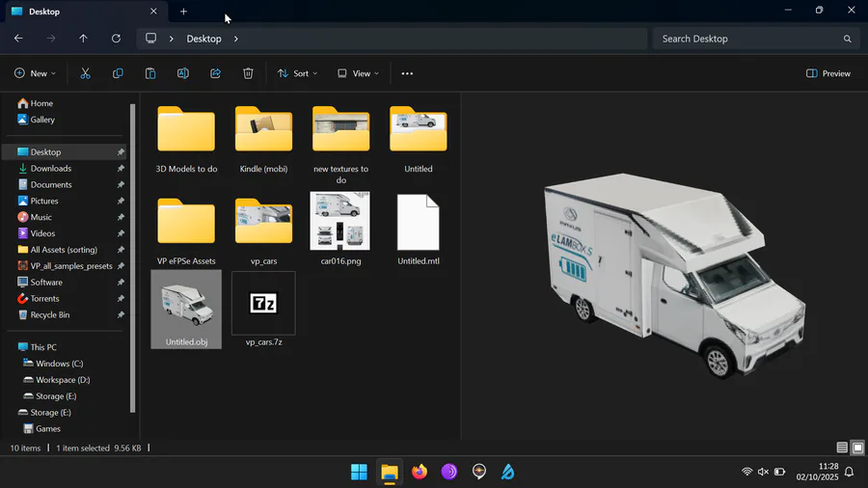868x488 pixels.
Task: Click the pin next to Torrents
Action: point(121,298)
